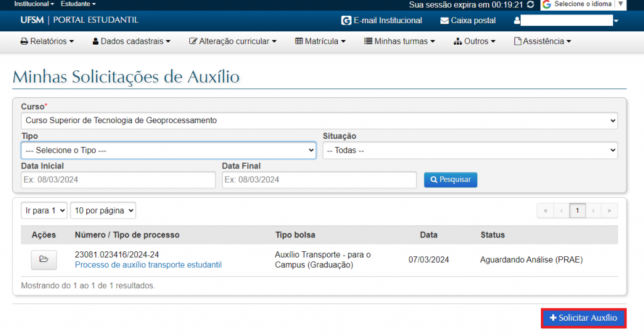The width and height of the screenshot is (644, 336).
Task: Click the user profile icon in header
Action: [517, 21]
